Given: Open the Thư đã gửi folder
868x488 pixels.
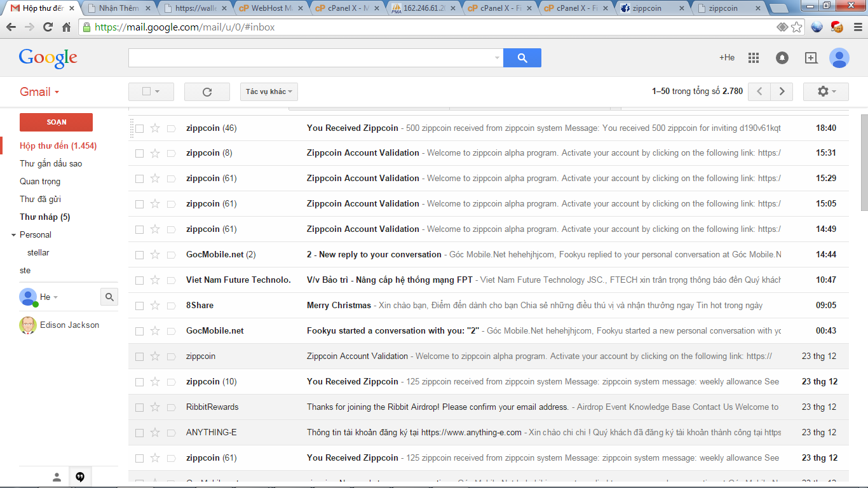Looking at the screenshot, I should point(40,200).
